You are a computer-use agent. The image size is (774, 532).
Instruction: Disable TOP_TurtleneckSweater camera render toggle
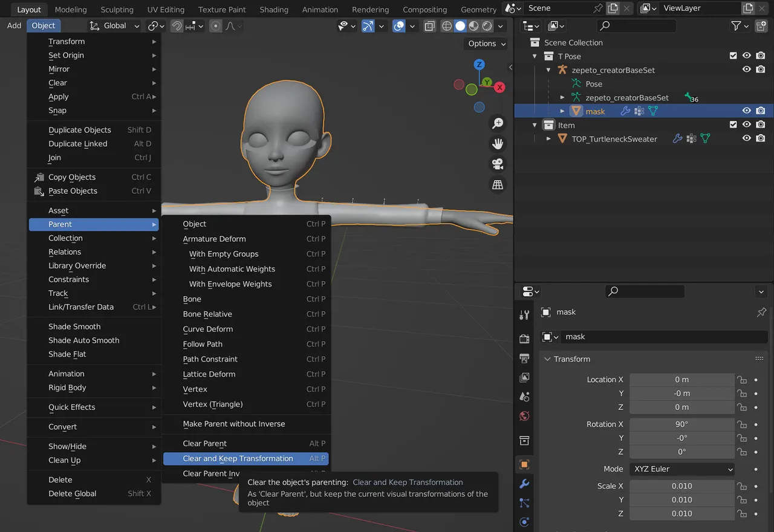761,138
